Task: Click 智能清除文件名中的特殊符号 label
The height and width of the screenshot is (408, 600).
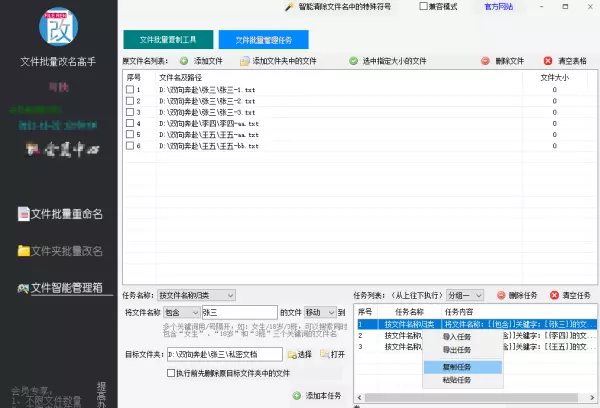Action: pyautogui.click(x=344, y=7)
